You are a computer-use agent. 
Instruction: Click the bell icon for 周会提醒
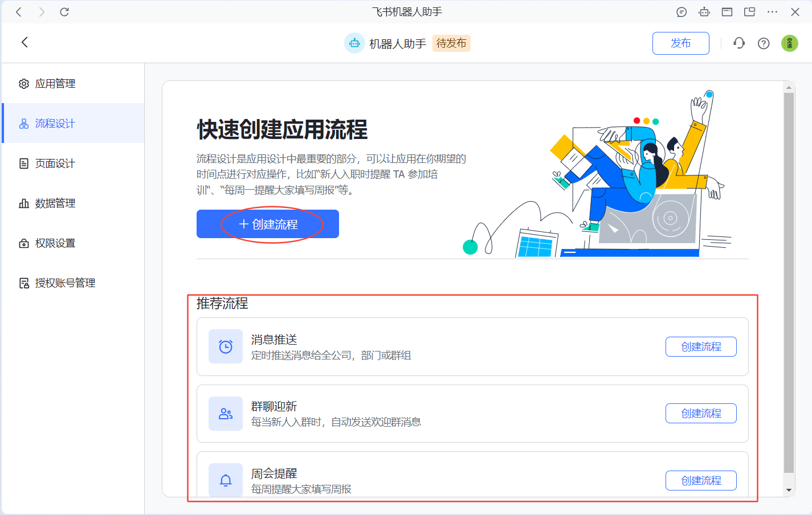click(x=226, y=480)
